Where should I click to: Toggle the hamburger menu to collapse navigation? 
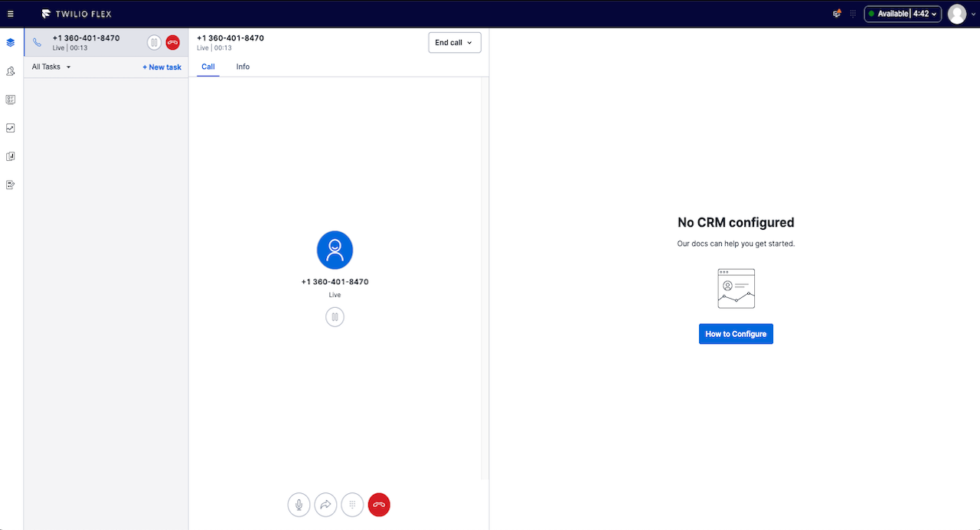click(x=11, y=13)
